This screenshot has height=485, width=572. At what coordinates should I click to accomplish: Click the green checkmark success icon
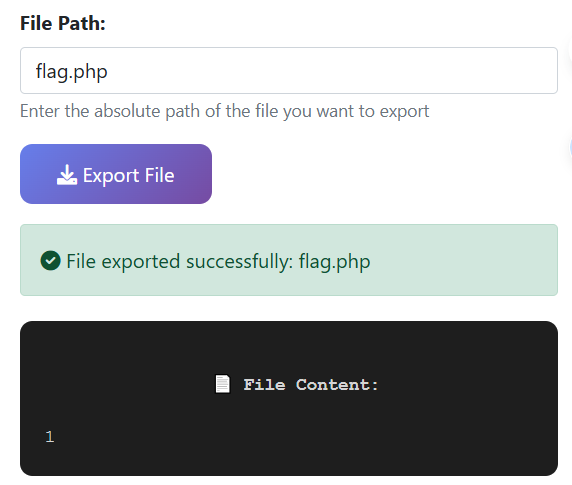point(50,260)
